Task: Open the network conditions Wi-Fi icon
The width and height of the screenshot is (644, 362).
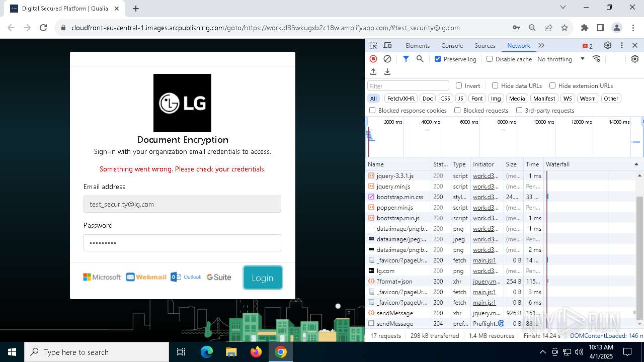Action: click(597, 59)
